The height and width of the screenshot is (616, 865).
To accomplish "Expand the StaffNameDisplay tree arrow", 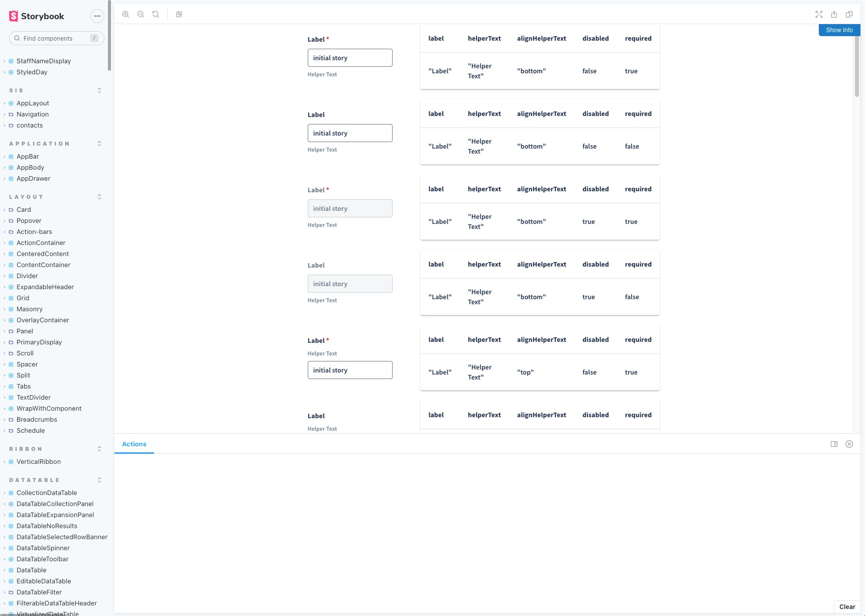I will 5,61.
